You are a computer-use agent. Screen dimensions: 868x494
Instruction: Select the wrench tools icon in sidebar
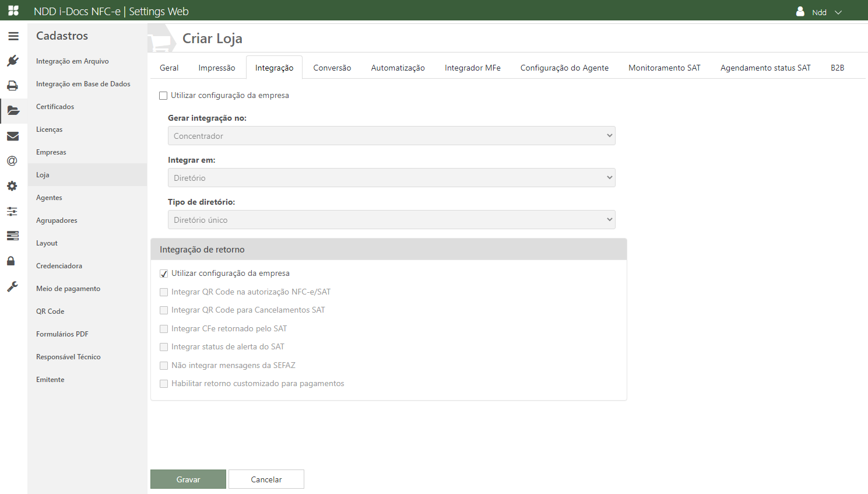pos(13,286)
